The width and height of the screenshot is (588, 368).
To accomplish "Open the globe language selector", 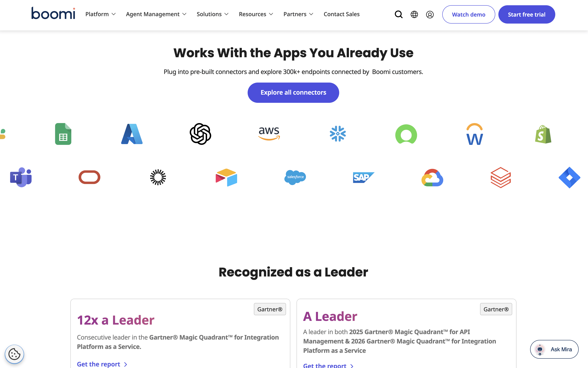I will tap(414, 14).
